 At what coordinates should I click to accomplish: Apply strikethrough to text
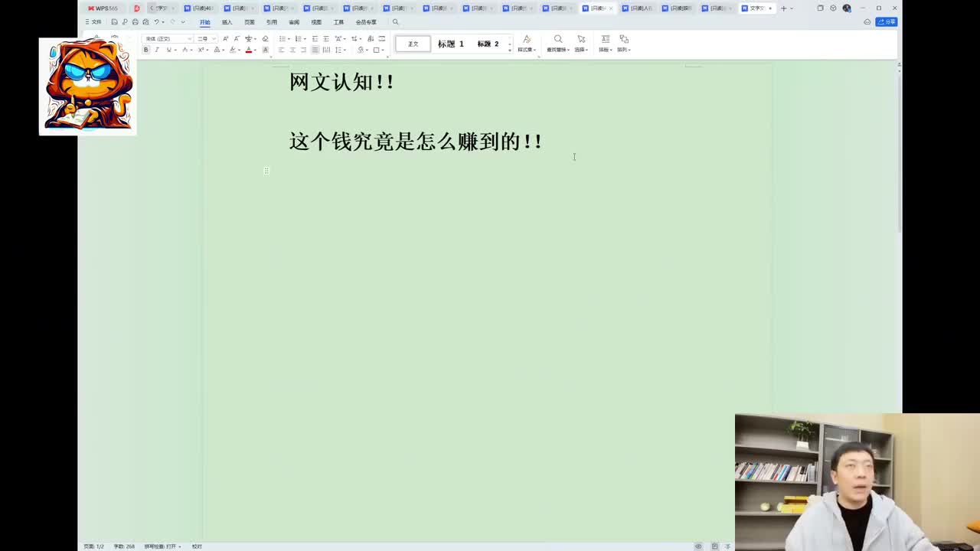185,50
